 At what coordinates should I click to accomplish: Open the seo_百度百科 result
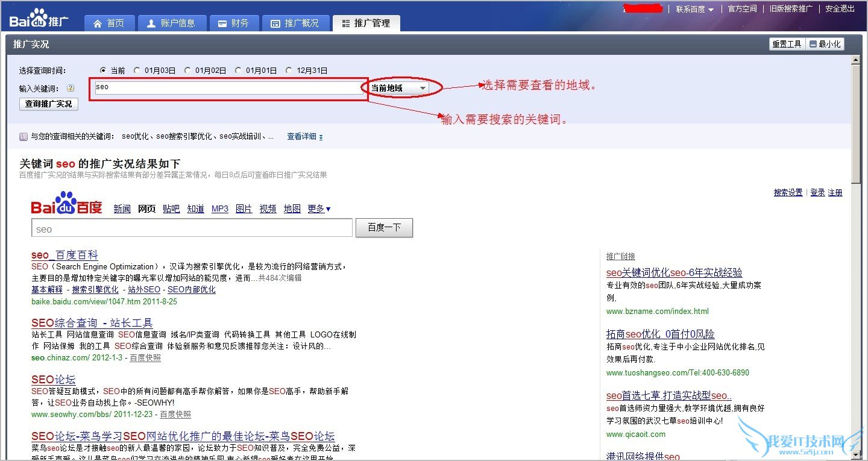pyautogui.click(x=64, y=255)
